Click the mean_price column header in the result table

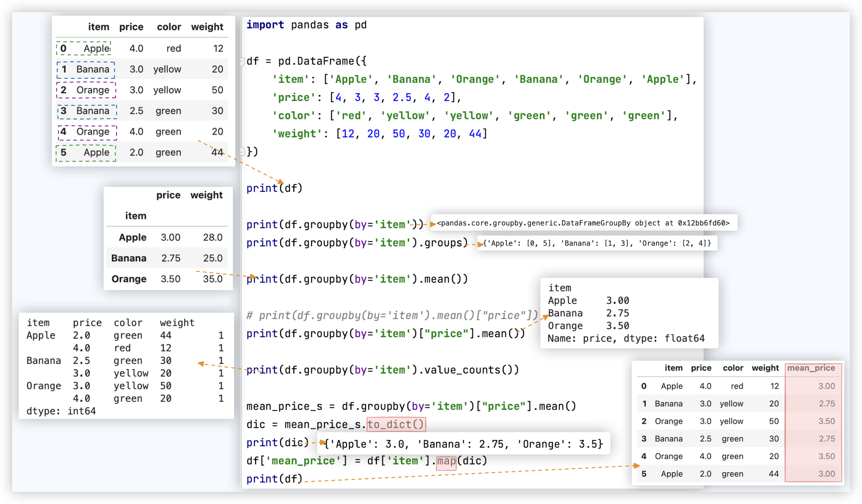pos(811,368)
